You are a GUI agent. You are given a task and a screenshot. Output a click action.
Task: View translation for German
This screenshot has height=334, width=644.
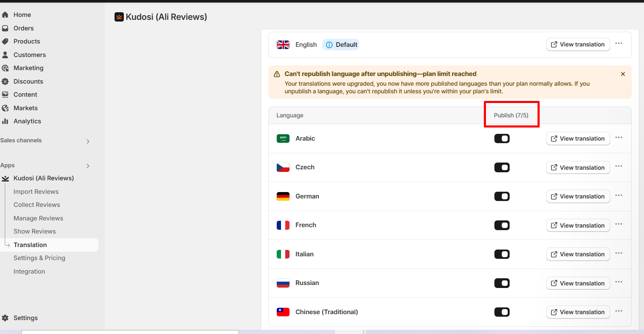(578, 196)
